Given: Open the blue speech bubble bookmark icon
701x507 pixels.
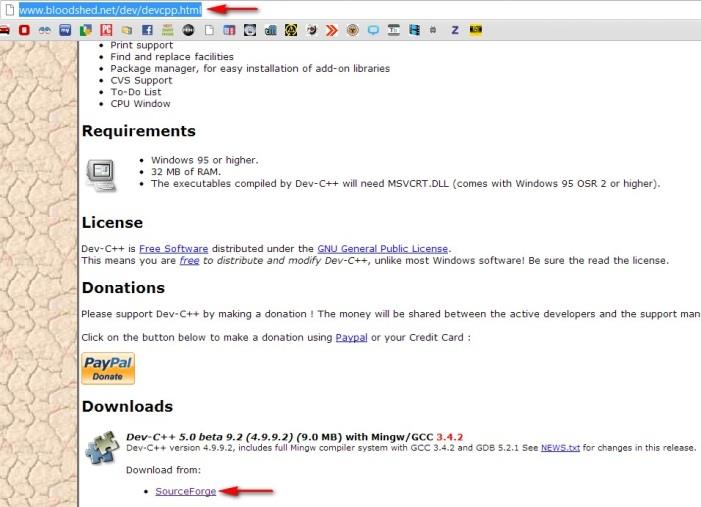Looking at the screenshot, I should coord(373,30).
